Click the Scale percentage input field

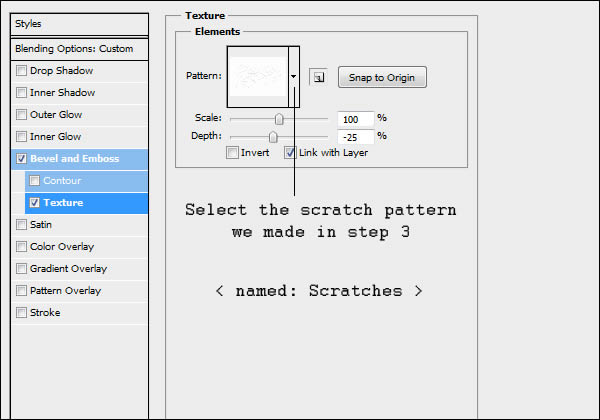point(355,119)
